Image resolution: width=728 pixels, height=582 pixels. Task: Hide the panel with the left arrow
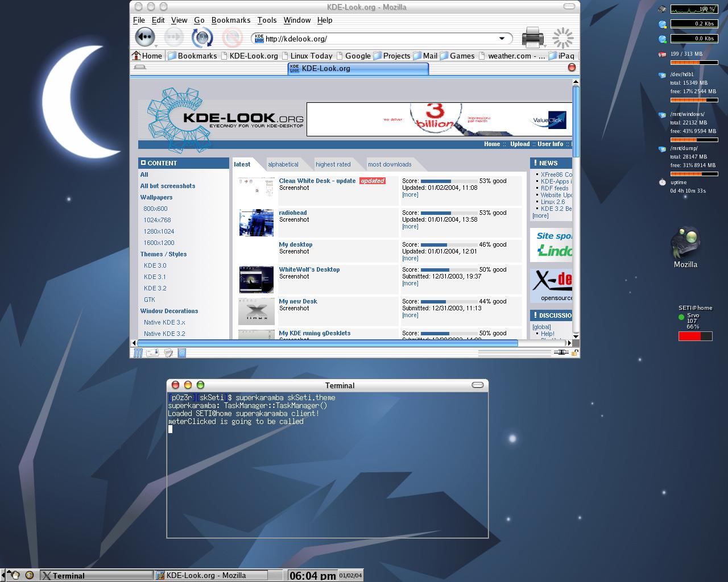point(3,575)
